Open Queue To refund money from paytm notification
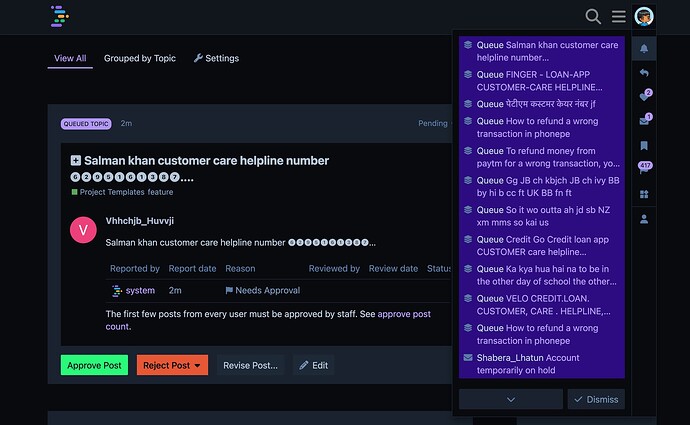This screenshot has width=690, height=425. [542, 157]
